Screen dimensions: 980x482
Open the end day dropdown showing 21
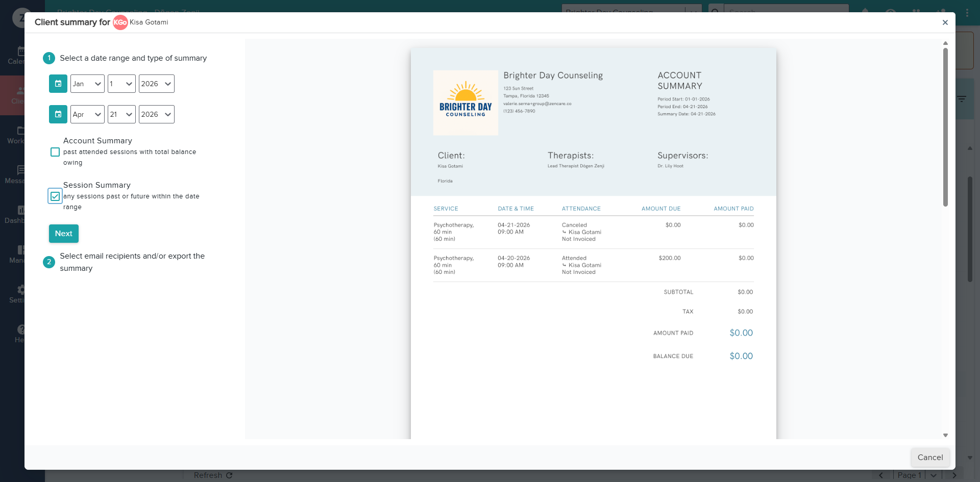[121, 114]
